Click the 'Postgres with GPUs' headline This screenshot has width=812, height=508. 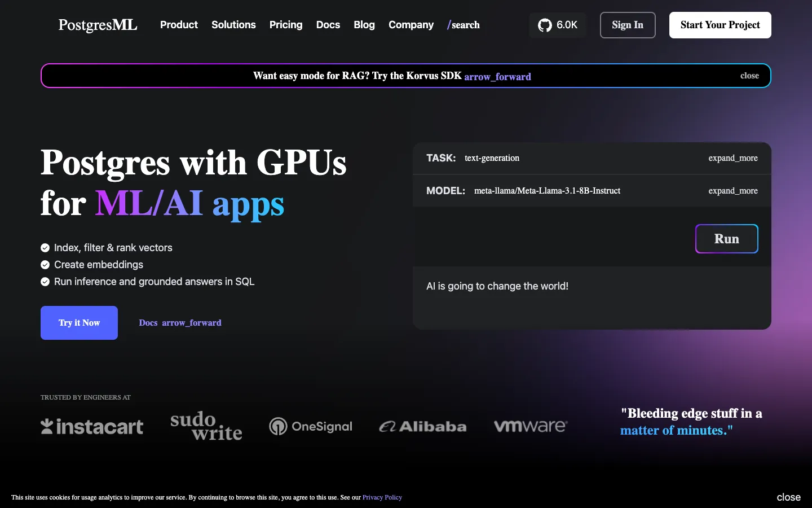[193, 163]
